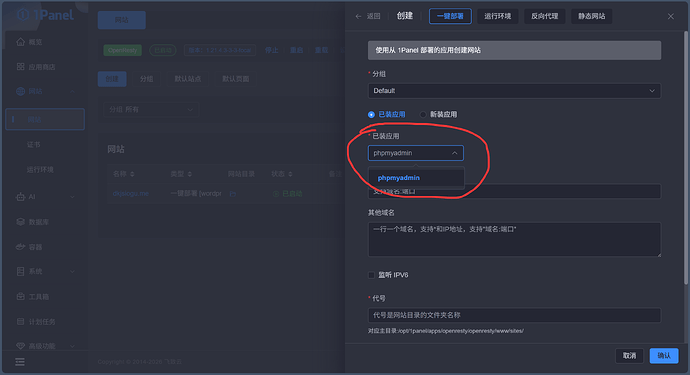Click the 其他域名 textarea

tap(514, 239)
